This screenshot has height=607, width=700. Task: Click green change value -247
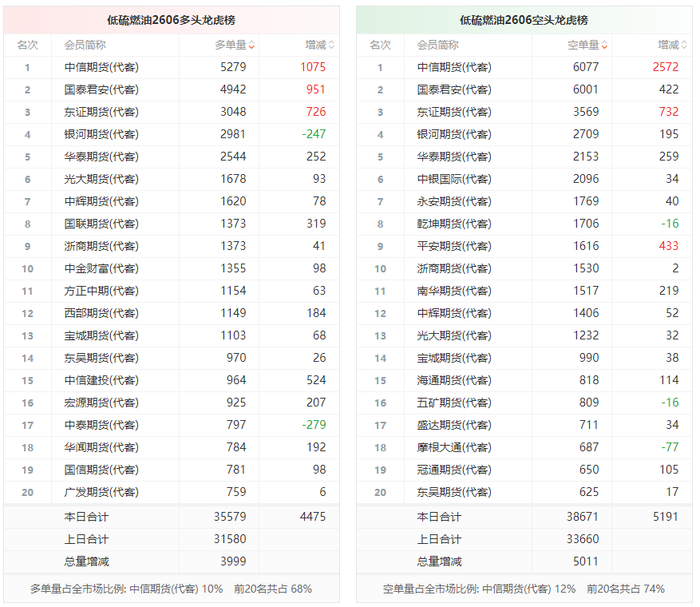(x=314, y=134)
